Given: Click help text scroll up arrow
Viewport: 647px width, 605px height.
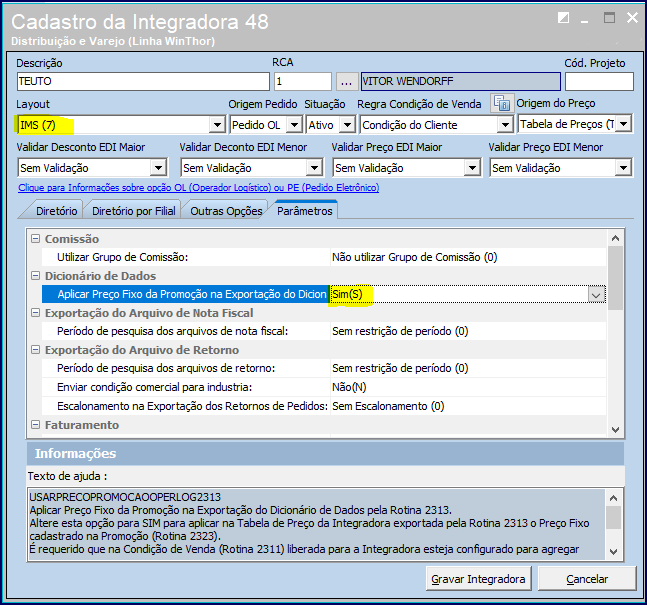Looking at the screenshot, I should click(614, 498).
